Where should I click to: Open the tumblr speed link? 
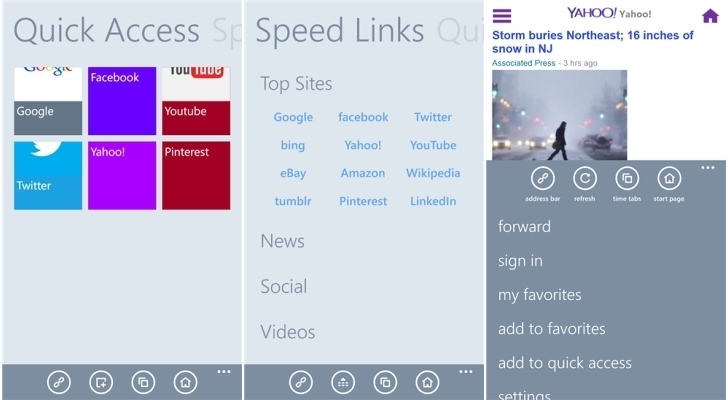tap(293, 201)
